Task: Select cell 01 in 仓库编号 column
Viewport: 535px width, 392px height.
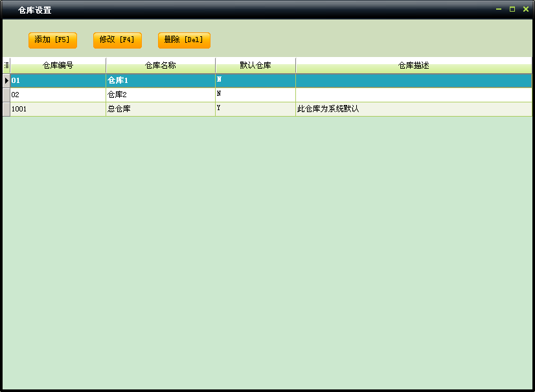Action: point(58,80)
